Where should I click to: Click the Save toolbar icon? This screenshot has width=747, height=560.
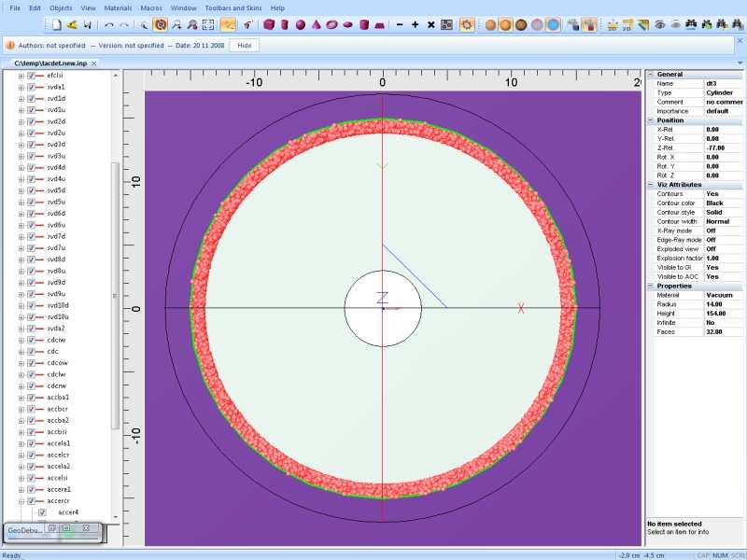[x=87, y=25]
